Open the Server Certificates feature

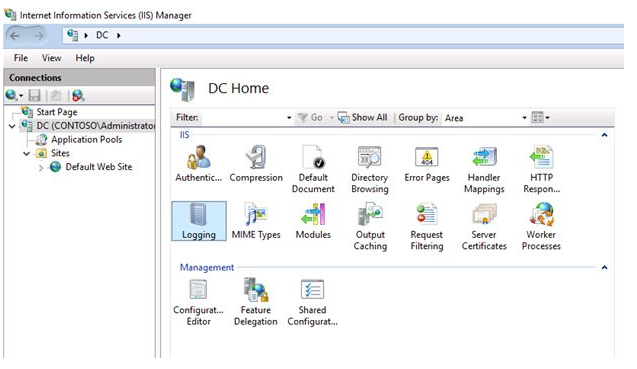click(484, 226)
